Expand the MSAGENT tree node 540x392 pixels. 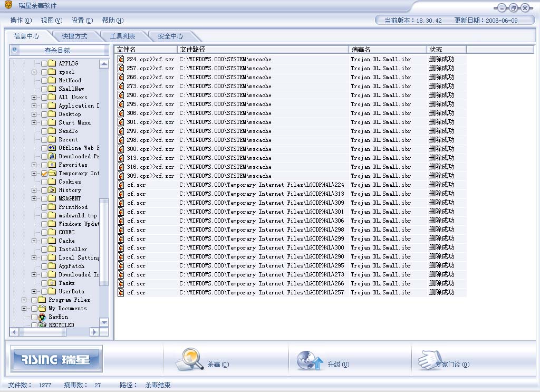[34, 198]
